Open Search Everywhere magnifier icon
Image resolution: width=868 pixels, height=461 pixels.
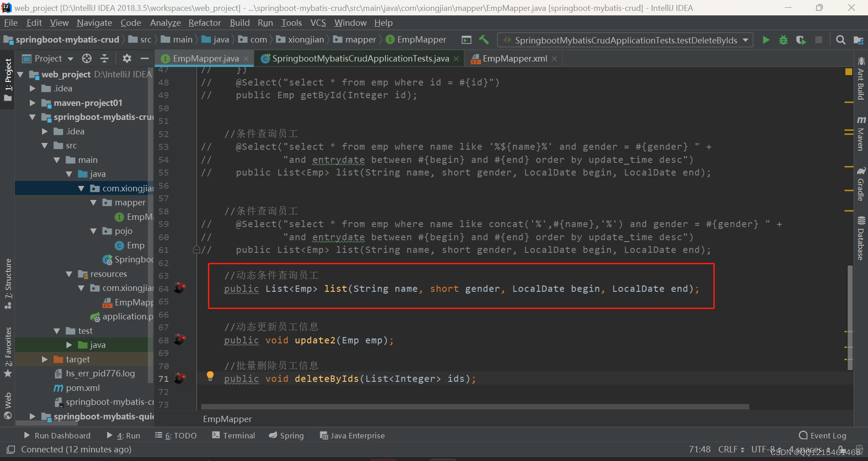pyautogui.click(x=840, y=40)
